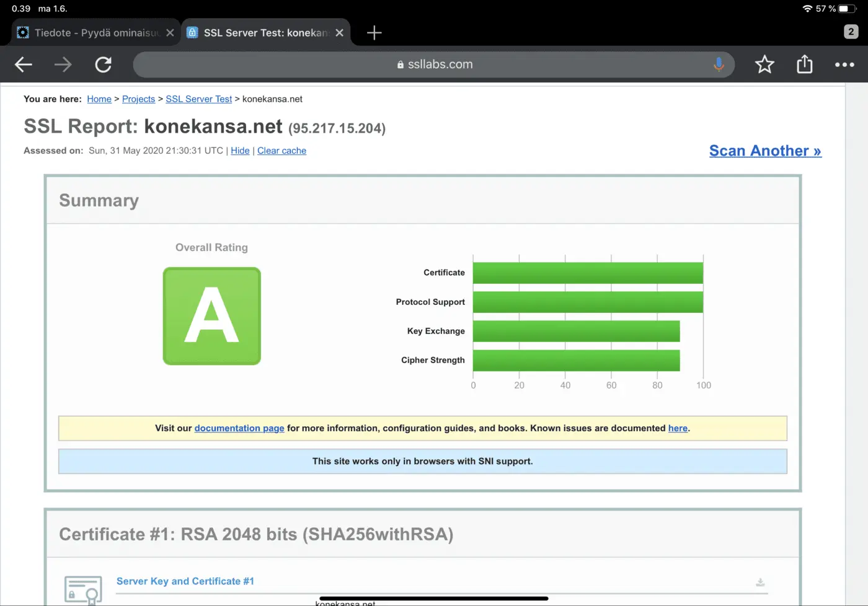
Task: Follow the known issues 'here' link
Action: (x=678, y=428)
